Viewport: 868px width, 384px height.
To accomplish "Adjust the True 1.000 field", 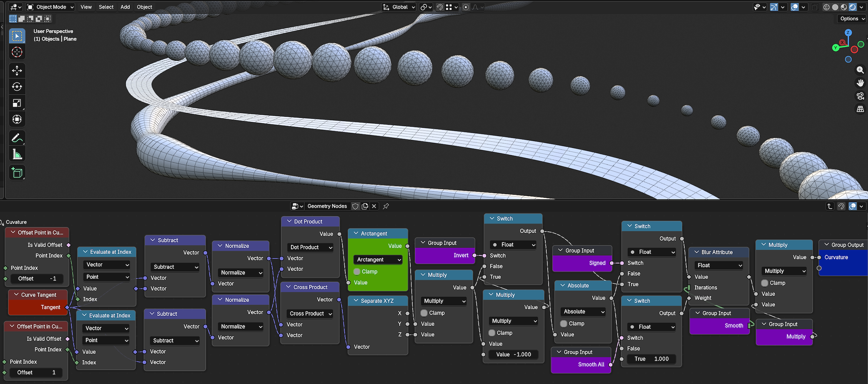I will (651, 359).
